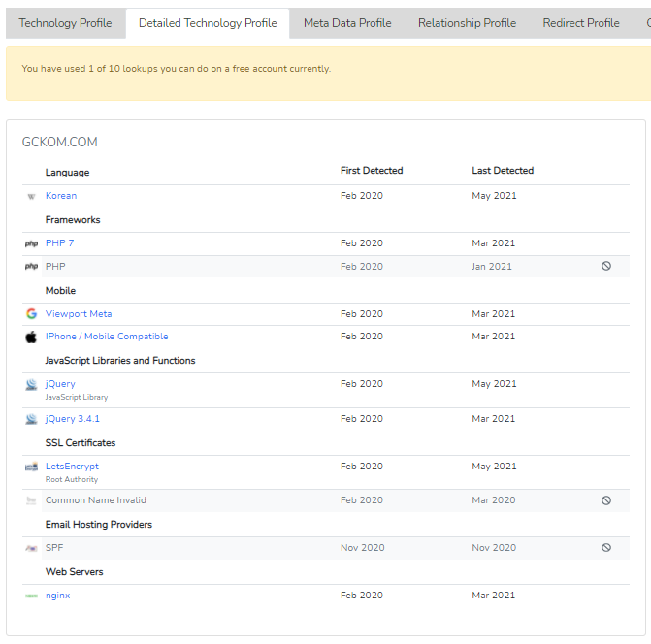The image size is (651, 644).
Task: Open the Meta Data Profile tab
Action: pyautogui.click(x=347, y=23)
